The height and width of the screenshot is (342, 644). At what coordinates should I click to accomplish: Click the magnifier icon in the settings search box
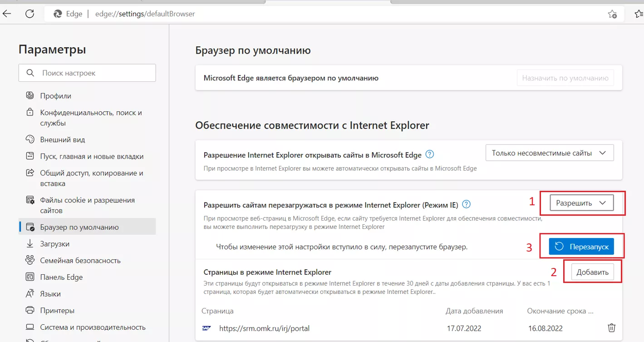pyautogui.click(x=30, y=73)
